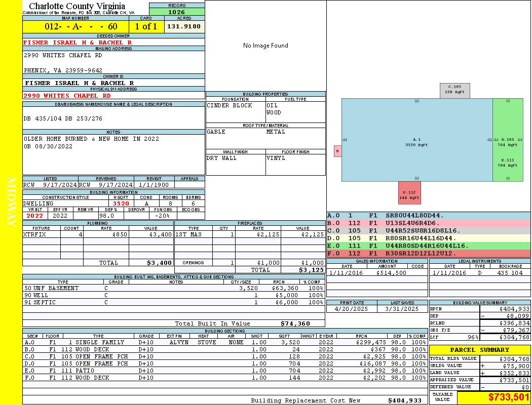Click the year built value 2022 in red
This screenshot has width=532, height=405.
(x=34, y=216)
